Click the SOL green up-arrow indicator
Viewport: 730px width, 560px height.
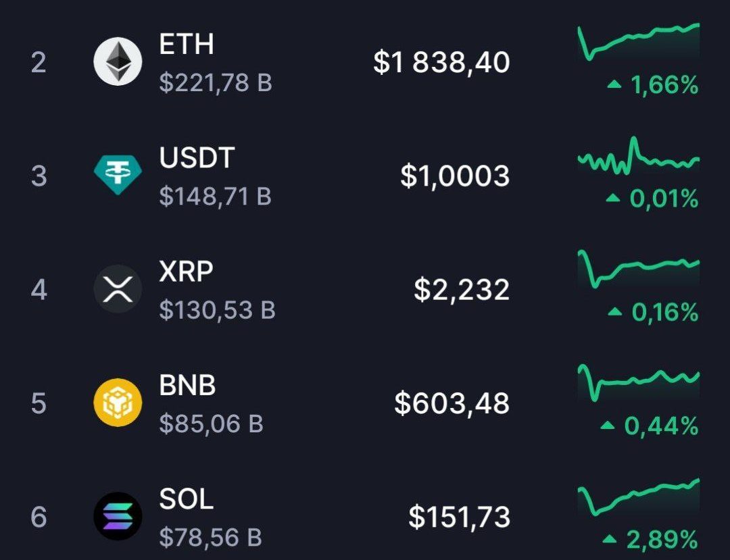tap(610, 539)
